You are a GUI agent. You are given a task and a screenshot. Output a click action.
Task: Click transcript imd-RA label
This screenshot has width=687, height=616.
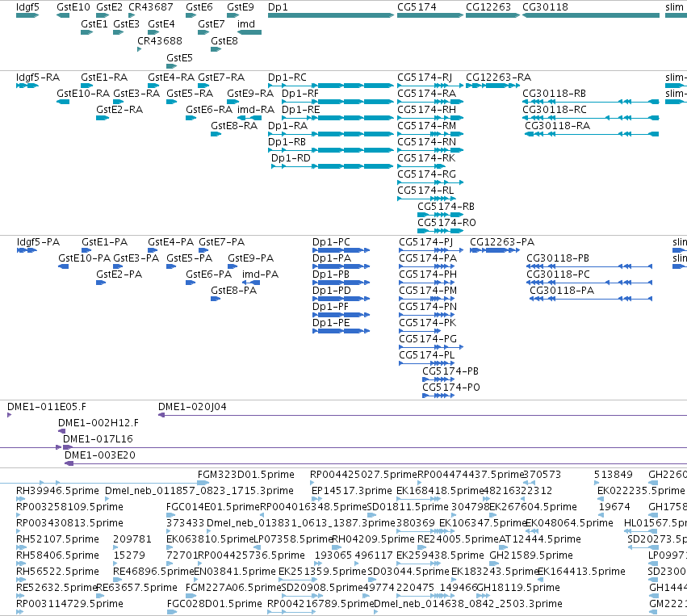(x=255, y=110)
